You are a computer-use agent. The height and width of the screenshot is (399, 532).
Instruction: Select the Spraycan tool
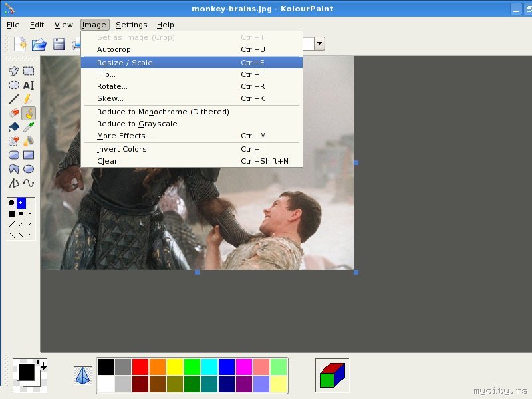click(x=29, y=141)
